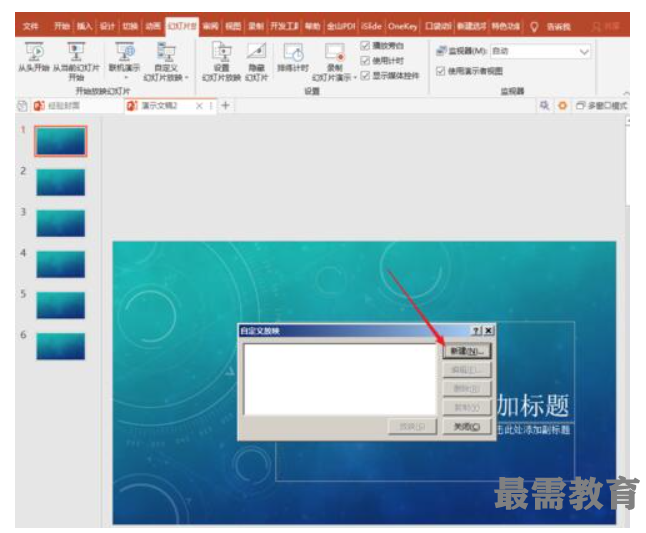Click 告诉我 search box text

(558, 27)
